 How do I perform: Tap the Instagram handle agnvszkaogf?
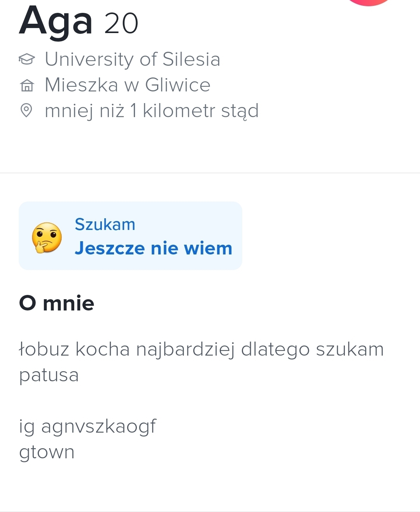click(98, 426)
